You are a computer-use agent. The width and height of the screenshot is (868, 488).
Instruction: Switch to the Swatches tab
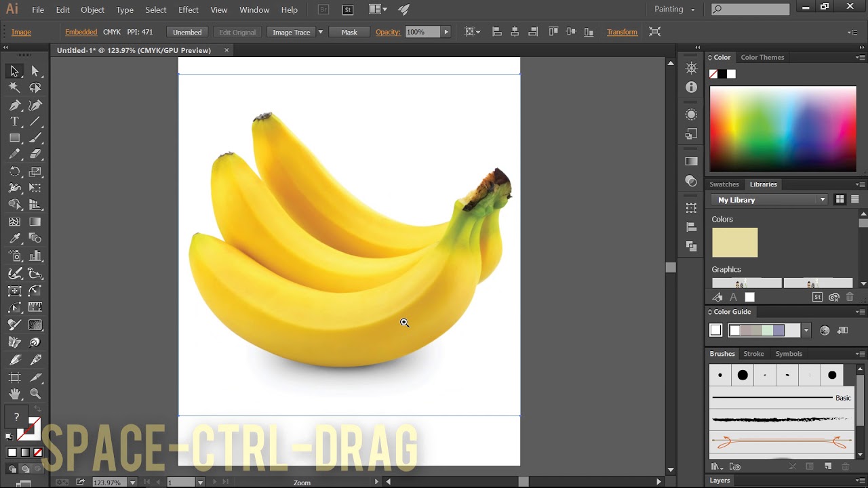(x=724, y=184)
